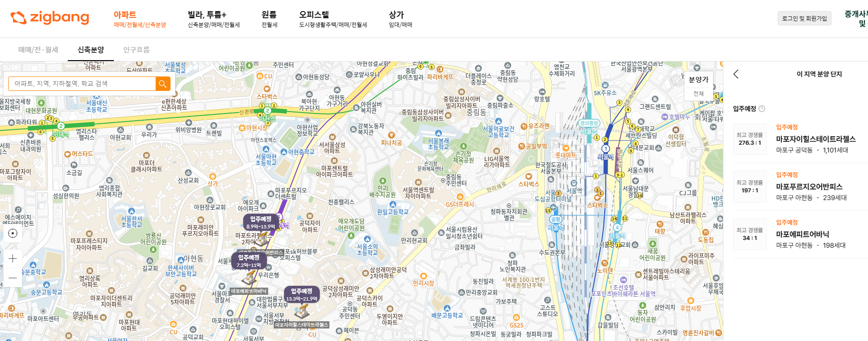Click the GS25 convenience store pin

pos(516,318)
